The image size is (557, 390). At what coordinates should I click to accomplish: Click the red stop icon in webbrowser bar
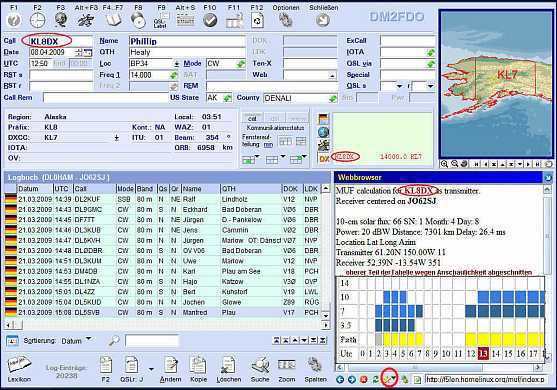(364, 379)
